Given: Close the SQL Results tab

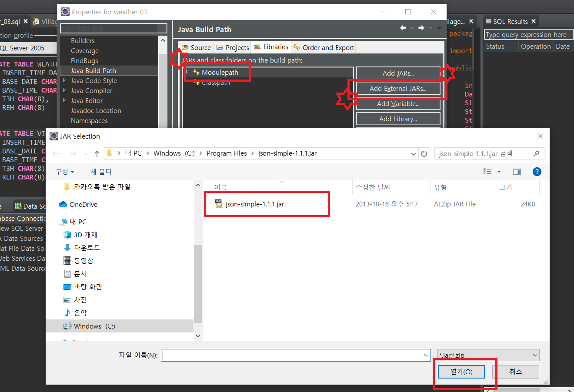Looking at the screenshot, I should (x=534, y=21).
